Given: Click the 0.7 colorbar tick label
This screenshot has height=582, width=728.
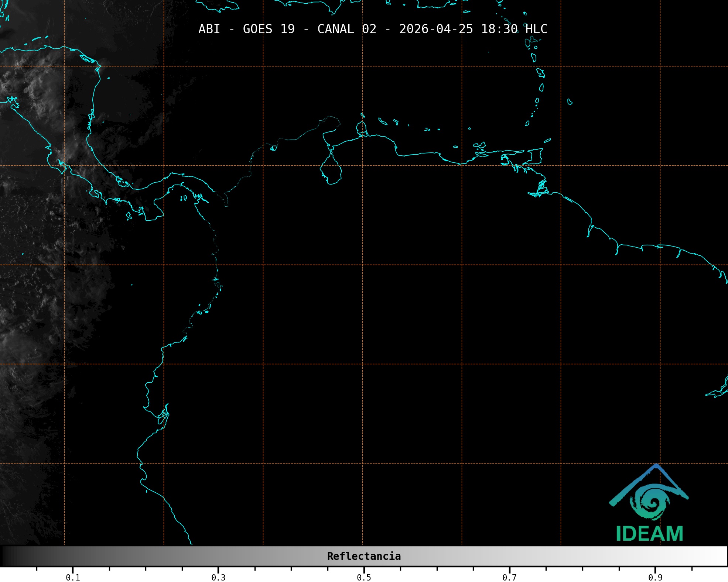Looking at the screenshot, I should (509, 577).
